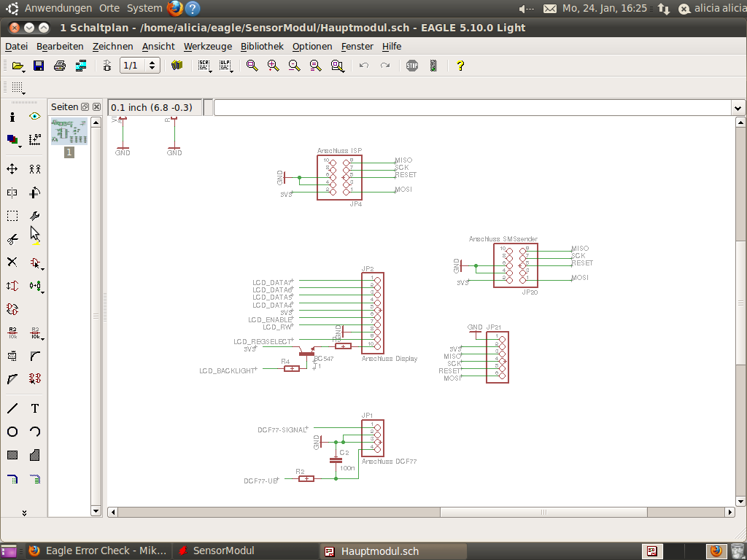Select the Value tool
The image size is (747, 560).
point(35,332)
